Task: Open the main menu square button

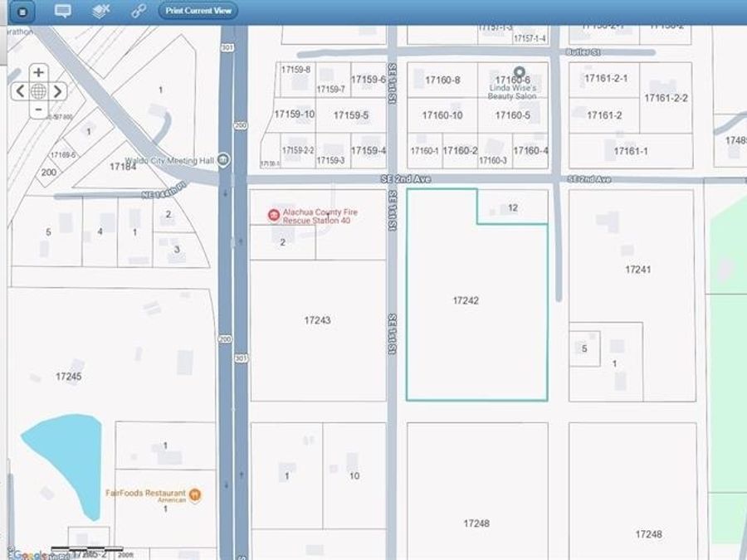Action: (x=22, y=12)
